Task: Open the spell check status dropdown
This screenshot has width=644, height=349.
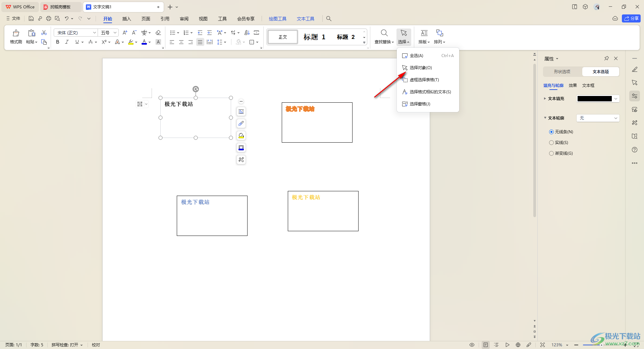Action: coord(67,345)
